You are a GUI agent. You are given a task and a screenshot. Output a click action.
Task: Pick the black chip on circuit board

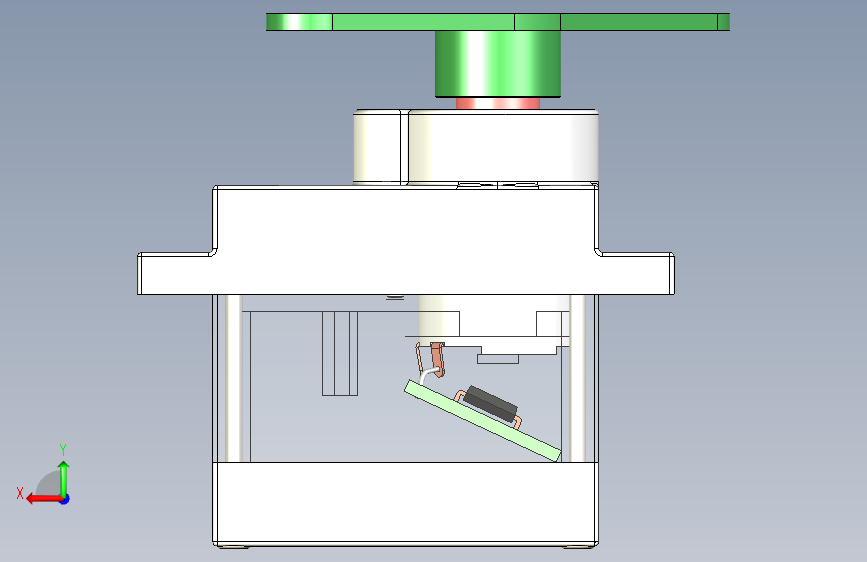tap(490, 404)
